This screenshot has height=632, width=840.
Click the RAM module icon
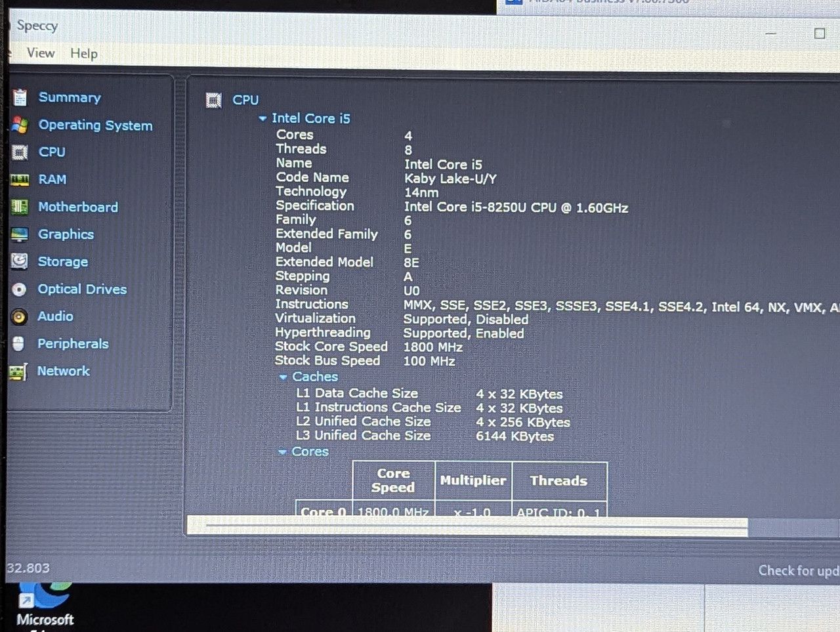pos(20,180)
